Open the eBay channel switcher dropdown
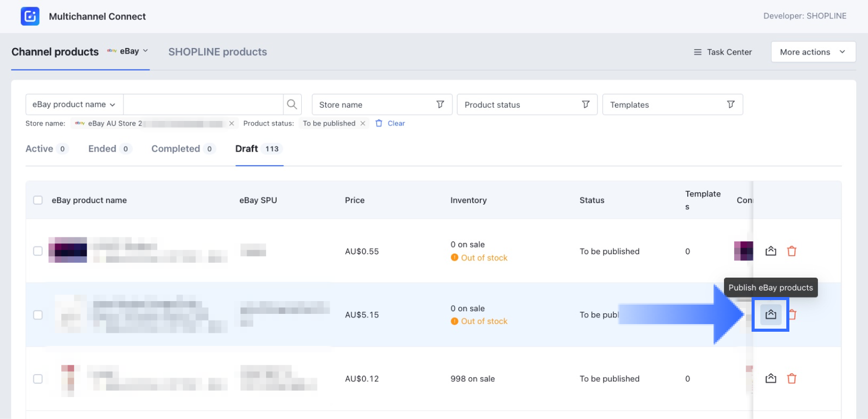Image resolution: width=868 pixels, height=419 pixels. [128, 52]
